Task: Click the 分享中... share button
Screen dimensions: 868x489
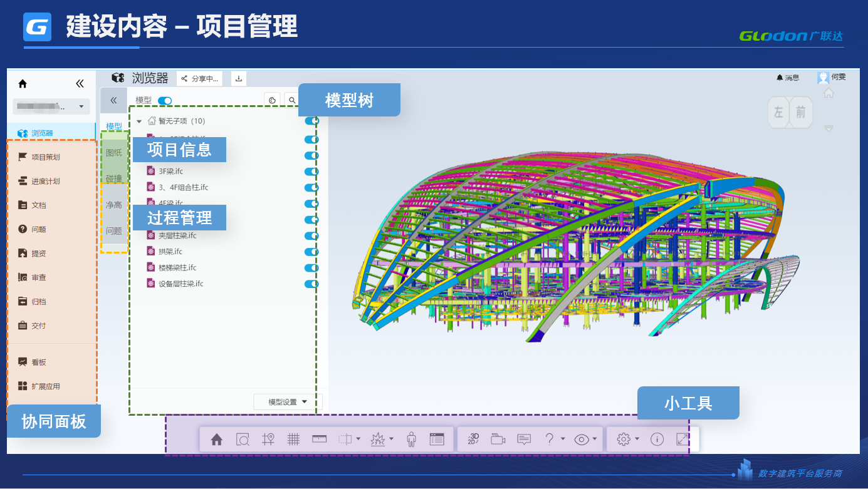Action: pos(199,78)
